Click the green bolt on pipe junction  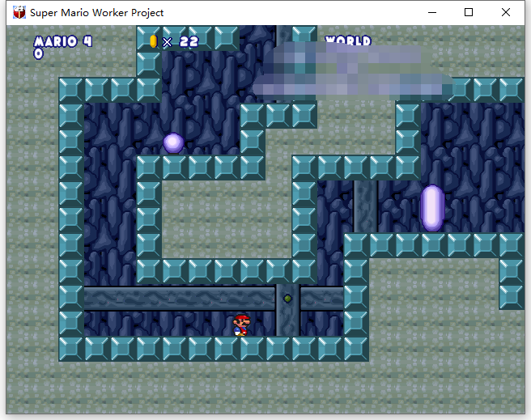coord(287,299)
